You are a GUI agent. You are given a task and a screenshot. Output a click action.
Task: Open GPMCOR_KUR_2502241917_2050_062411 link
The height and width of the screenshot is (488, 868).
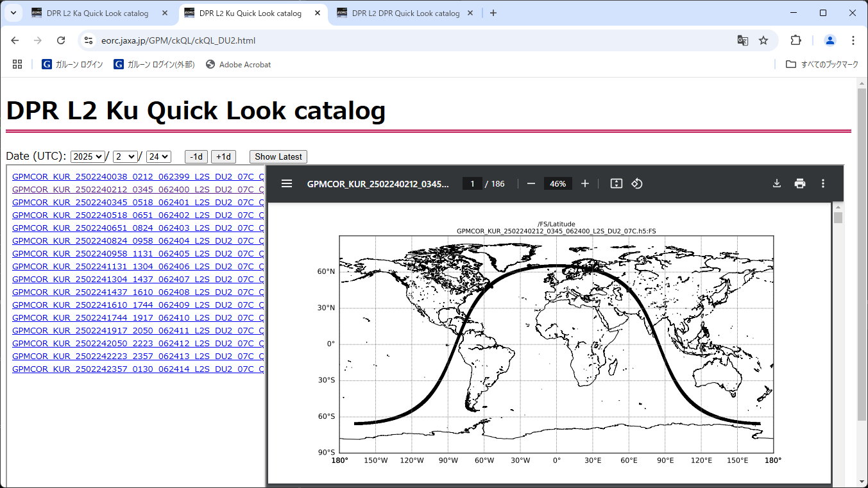point(138,330)
